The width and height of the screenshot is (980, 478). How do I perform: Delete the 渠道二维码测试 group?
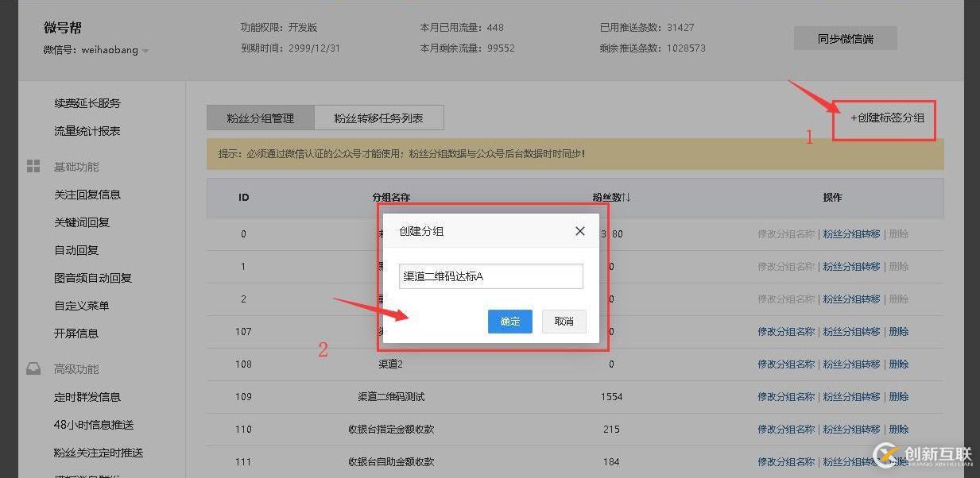[x=898, y=396]
